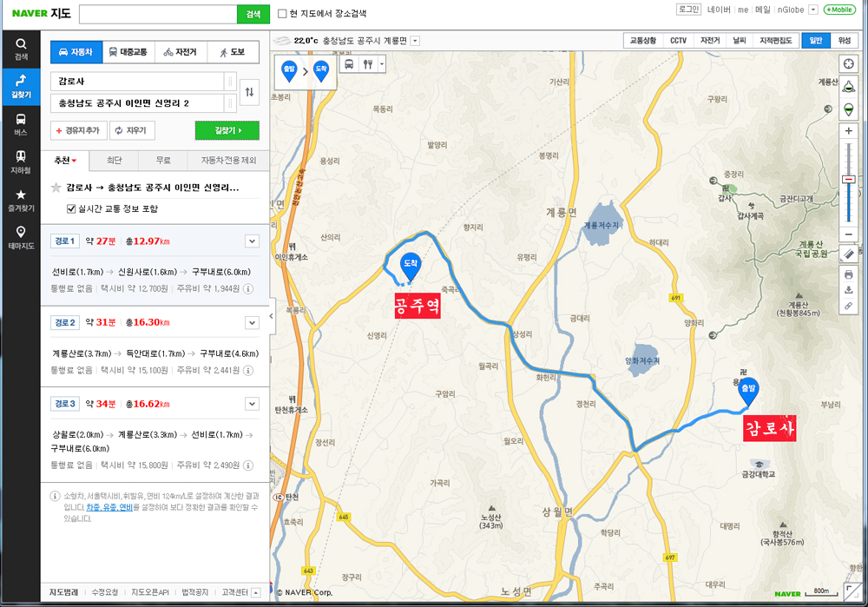Select 도보 walking travel mode tab

click(233, 52)
